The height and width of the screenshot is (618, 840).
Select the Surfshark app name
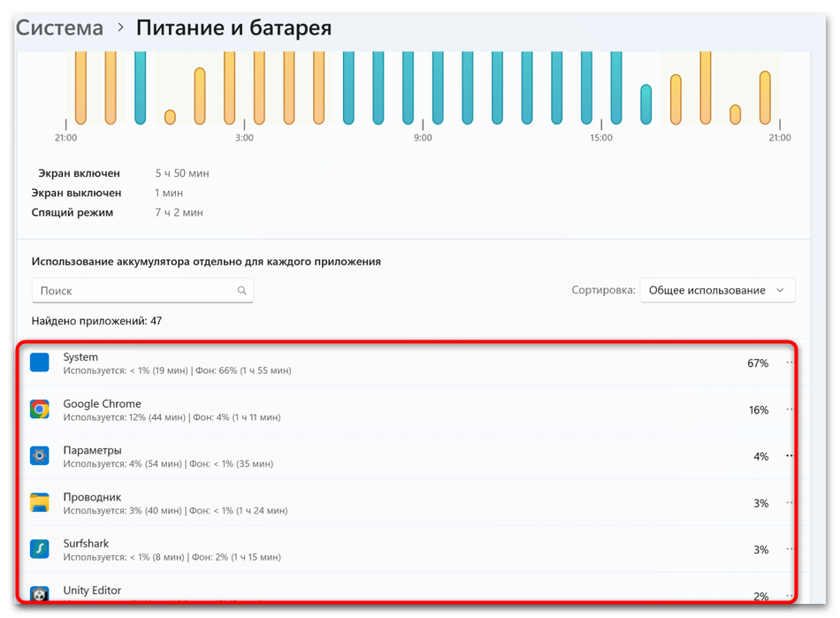tap(86, 544)
